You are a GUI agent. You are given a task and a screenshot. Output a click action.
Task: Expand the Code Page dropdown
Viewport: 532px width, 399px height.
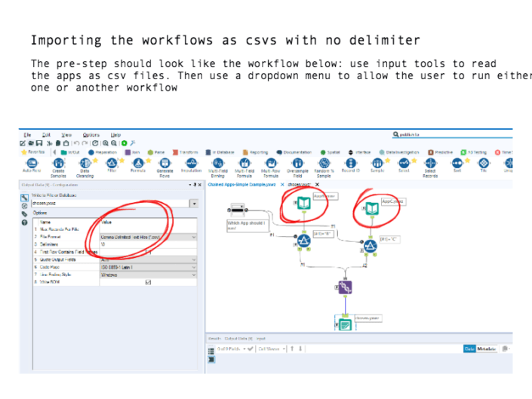(148, 267)
